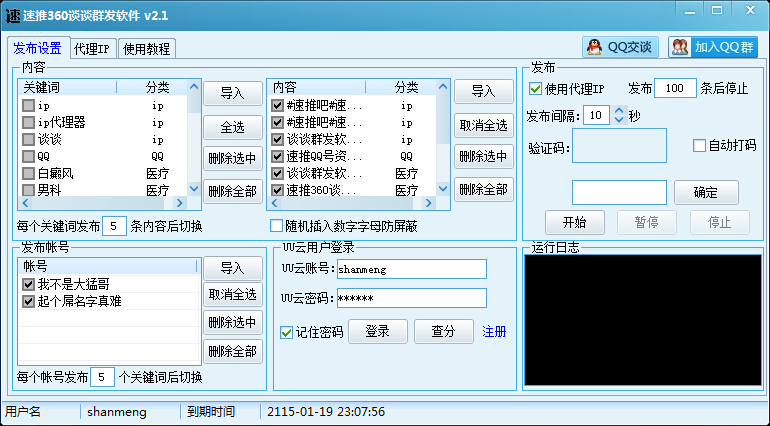Viewport: 770px width, 426px height.
Task: Click keyword list scroll down arrow
Action: point(194,189)
